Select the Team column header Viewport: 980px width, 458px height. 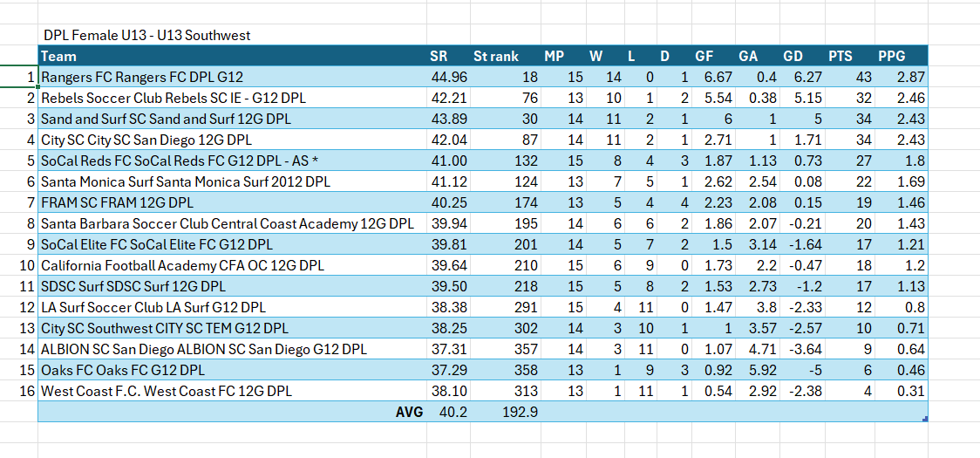pos(59,57)
